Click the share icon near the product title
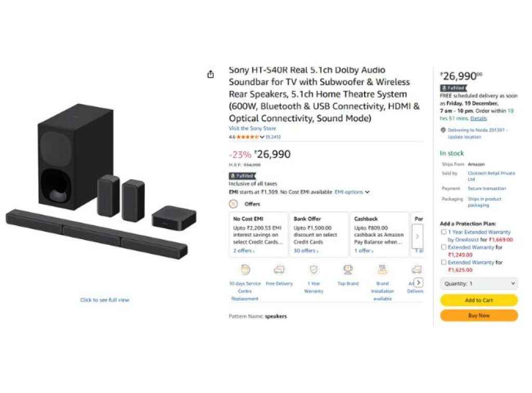This screenshot has width=532, height=393. (210, 74)
